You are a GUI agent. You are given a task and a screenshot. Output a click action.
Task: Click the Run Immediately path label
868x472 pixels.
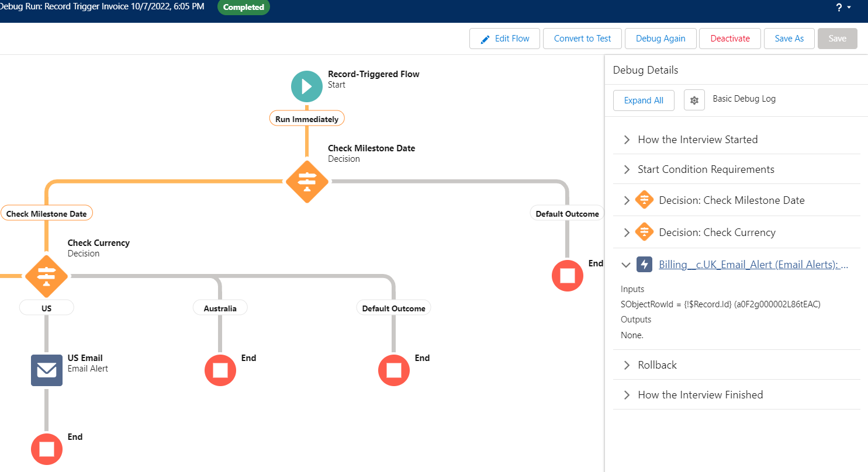click(307, 119)
